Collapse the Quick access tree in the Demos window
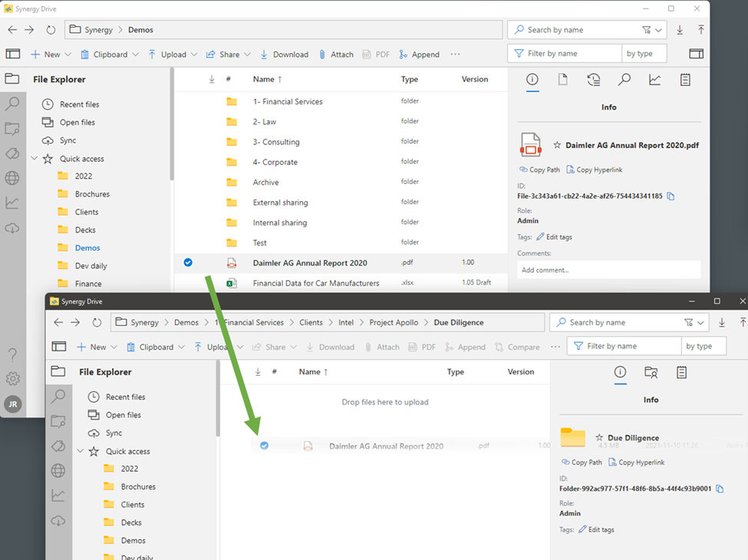The image size is (748, 560). point(35,158)
